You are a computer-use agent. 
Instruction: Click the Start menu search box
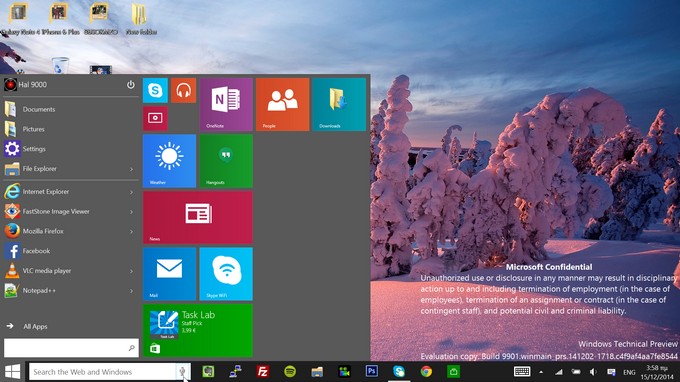tap(71, 348)
